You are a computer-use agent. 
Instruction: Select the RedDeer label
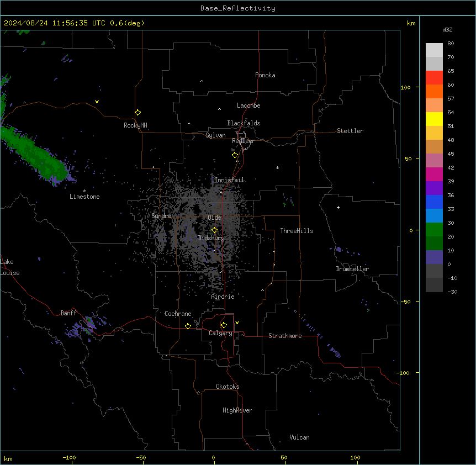click(x=243, y=141)
